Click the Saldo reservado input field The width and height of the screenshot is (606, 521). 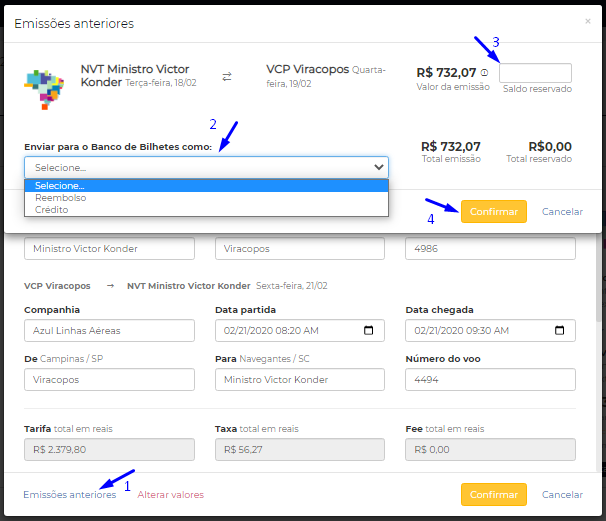tap(535, 73)
